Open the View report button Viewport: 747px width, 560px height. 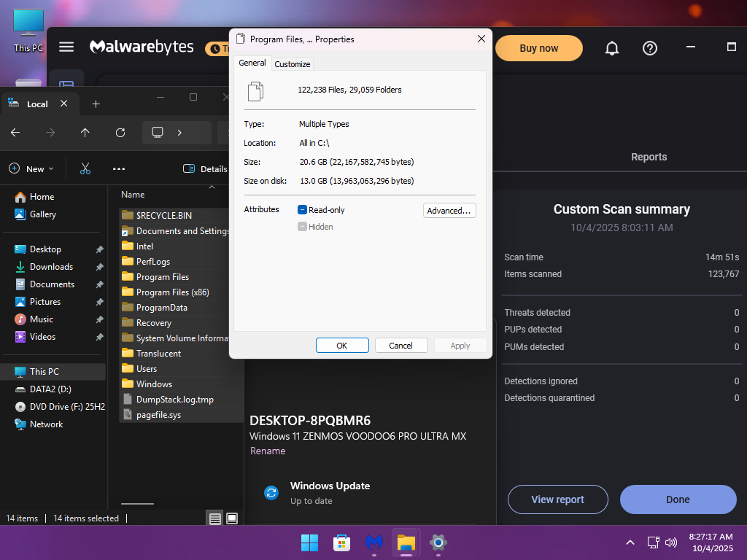coord(557,499)
